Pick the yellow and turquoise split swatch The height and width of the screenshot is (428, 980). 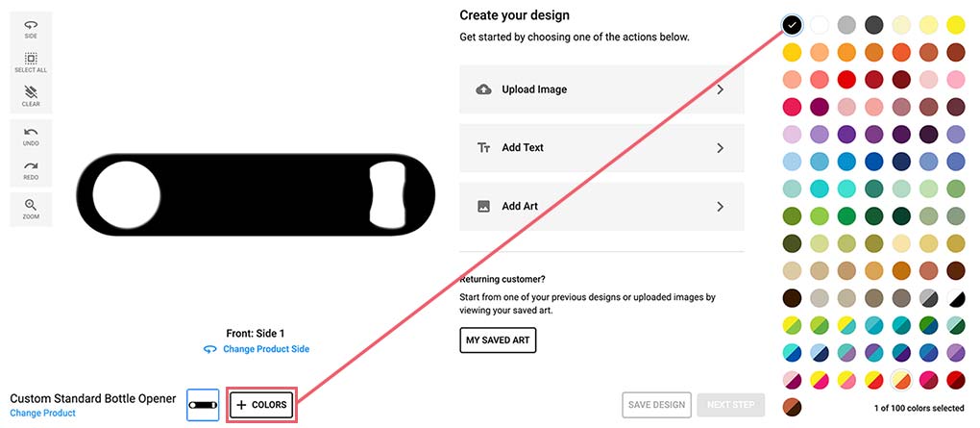pyautogui.click(x=846, y=325)
